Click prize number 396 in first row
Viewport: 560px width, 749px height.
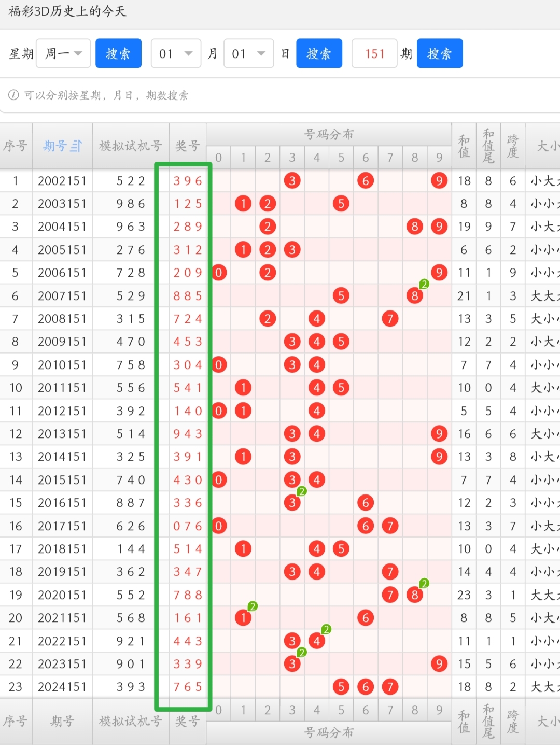(x=188, y=181)
